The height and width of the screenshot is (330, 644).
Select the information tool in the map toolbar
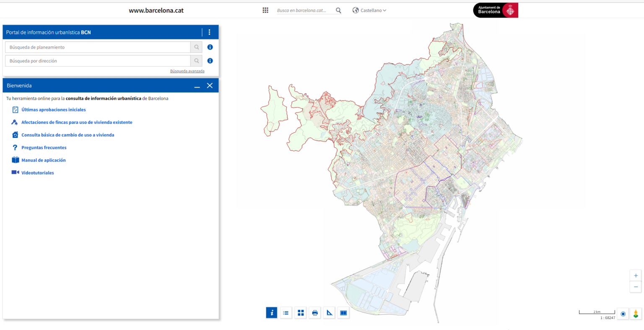coord(271,312)
